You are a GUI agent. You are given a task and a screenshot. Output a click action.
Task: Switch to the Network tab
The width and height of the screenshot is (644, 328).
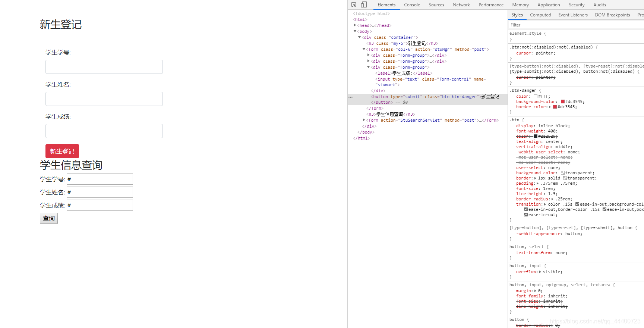click(461, 5)
